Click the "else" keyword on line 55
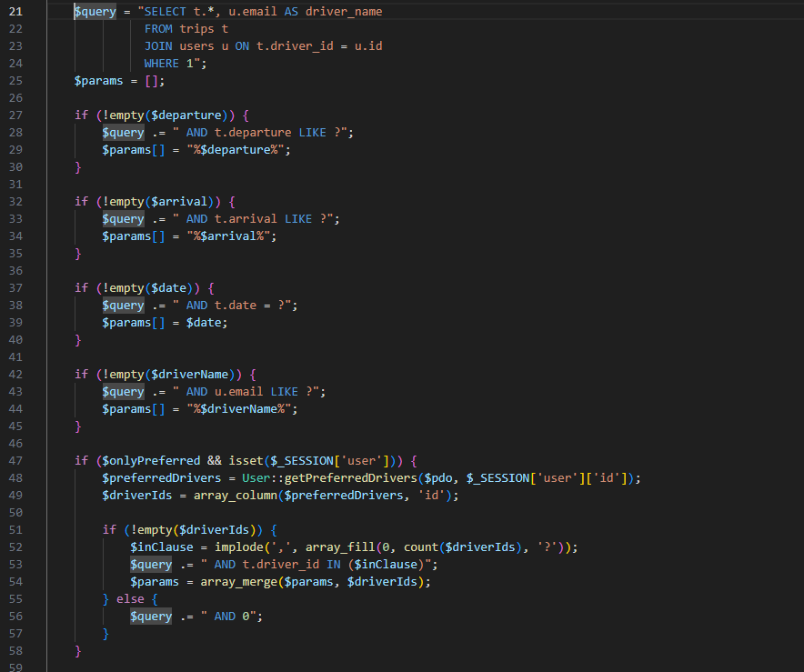 pos(130,599)
